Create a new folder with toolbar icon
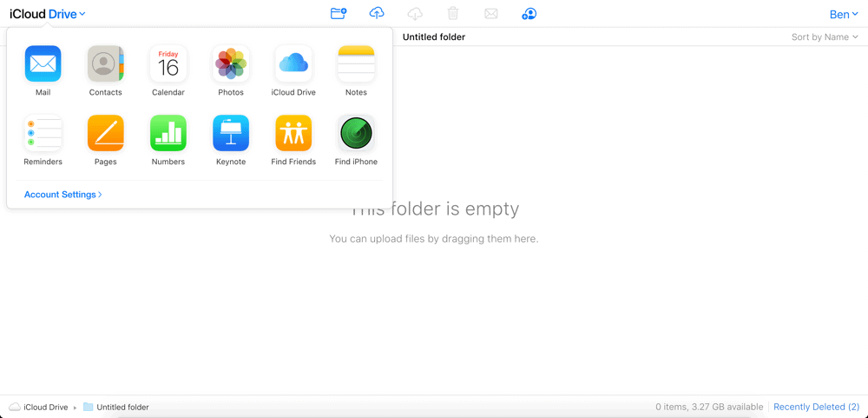 pos(339,13)
